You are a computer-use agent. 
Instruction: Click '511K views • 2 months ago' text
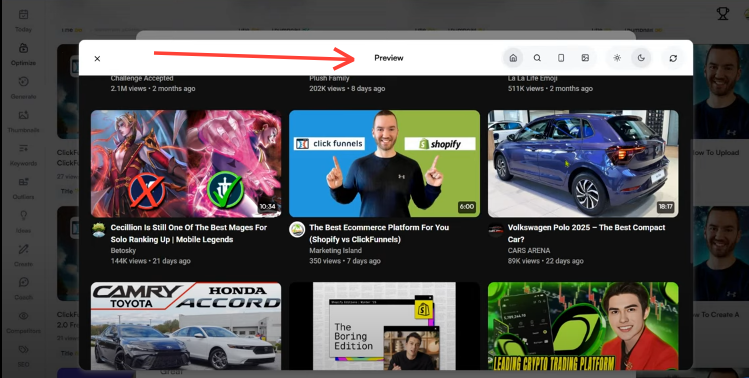(x=550, y=88)
